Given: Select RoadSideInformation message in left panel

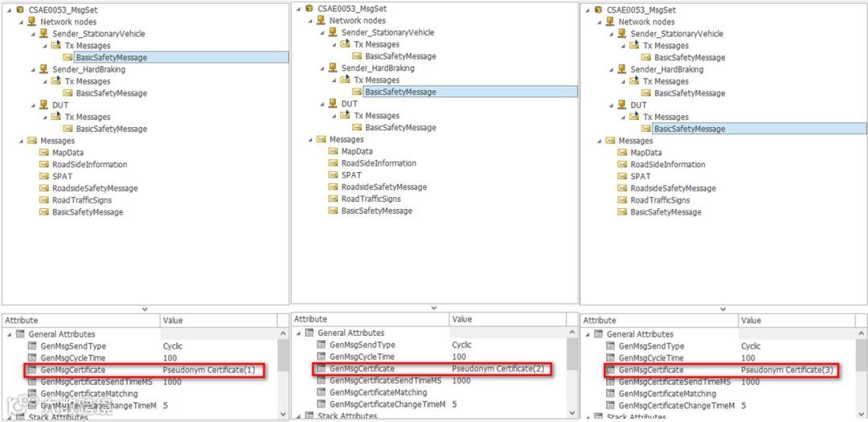Looking at the screenshot, I should click(90, 165).
